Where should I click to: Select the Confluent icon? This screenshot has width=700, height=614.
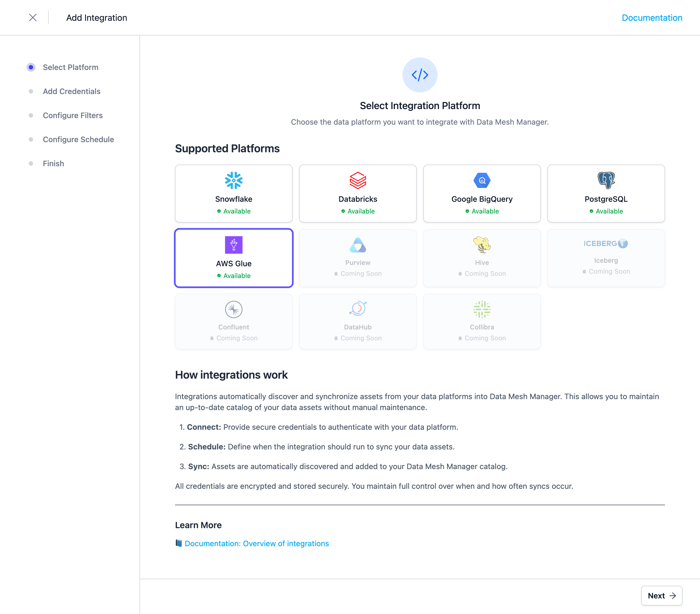(234, 309)
